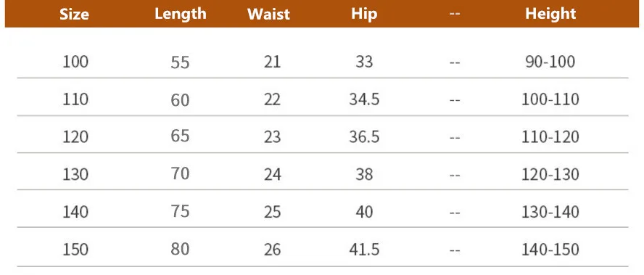
Task: Select the size 110 cell
Action: pos(75,99)
